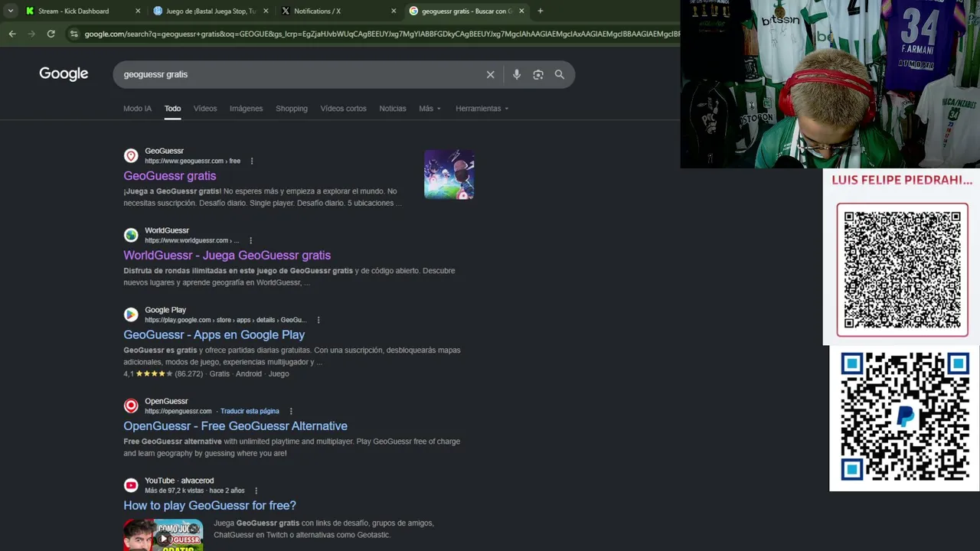Open a new browser tab
Screen dimensions: 980x551
click(541, 11)
